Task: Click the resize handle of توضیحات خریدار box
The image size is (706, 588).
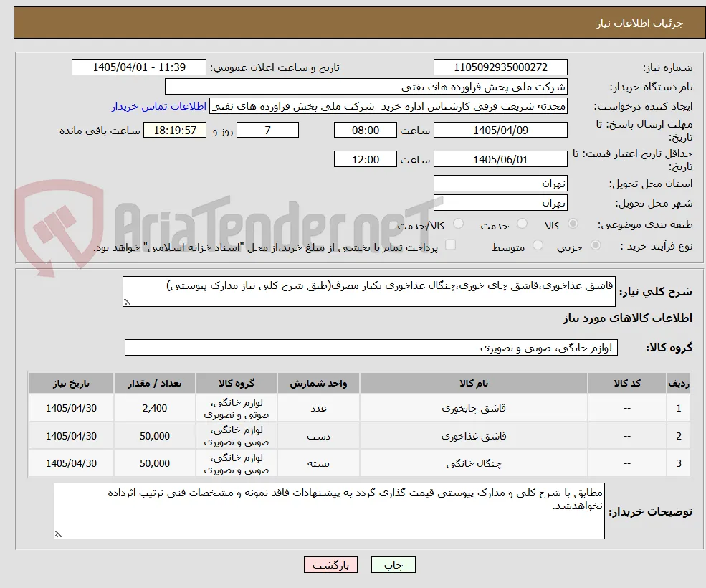Action: coord(58,534)
